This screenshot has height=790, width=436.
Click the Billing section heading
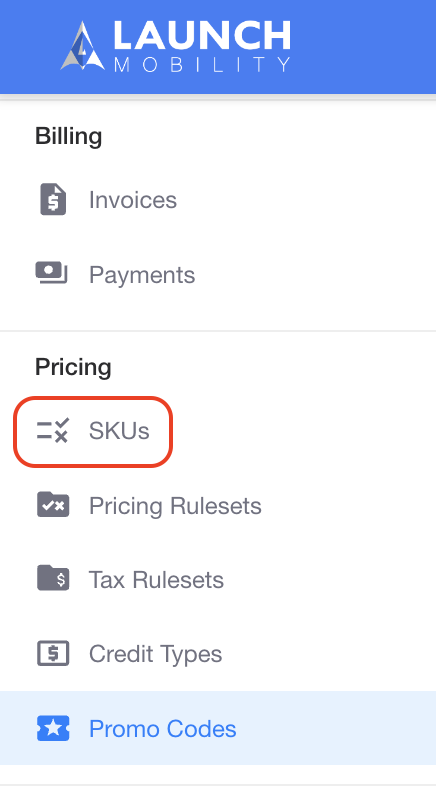[x=69, y=137]
